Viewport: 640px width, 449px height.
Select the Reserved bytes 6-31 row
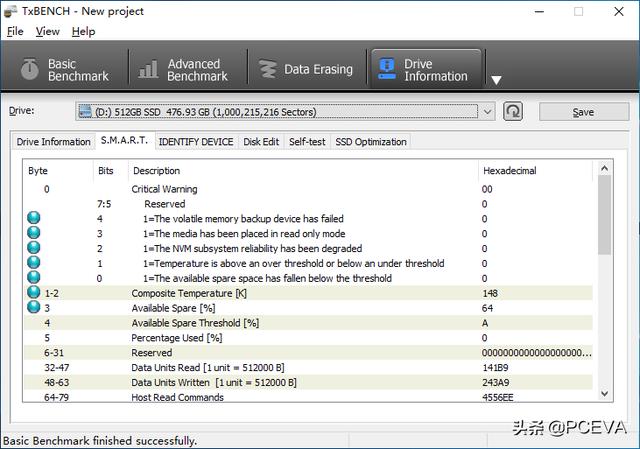click(308, 353)
